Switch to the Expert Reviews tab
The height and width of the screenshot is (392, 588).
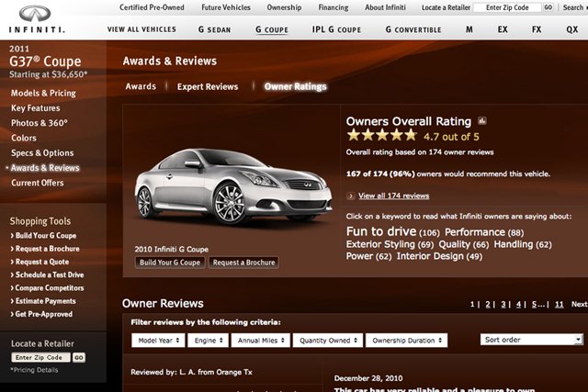[x=208, y=86]
